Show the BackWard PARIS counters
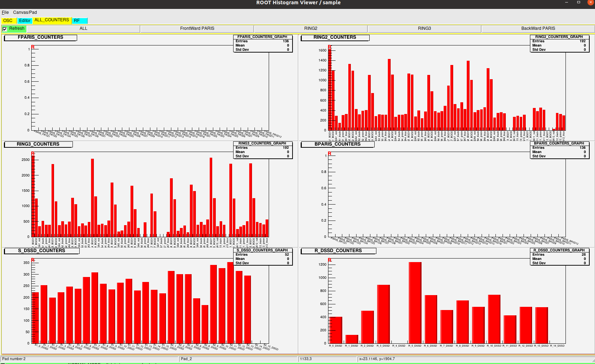 (x=538, y=28)
